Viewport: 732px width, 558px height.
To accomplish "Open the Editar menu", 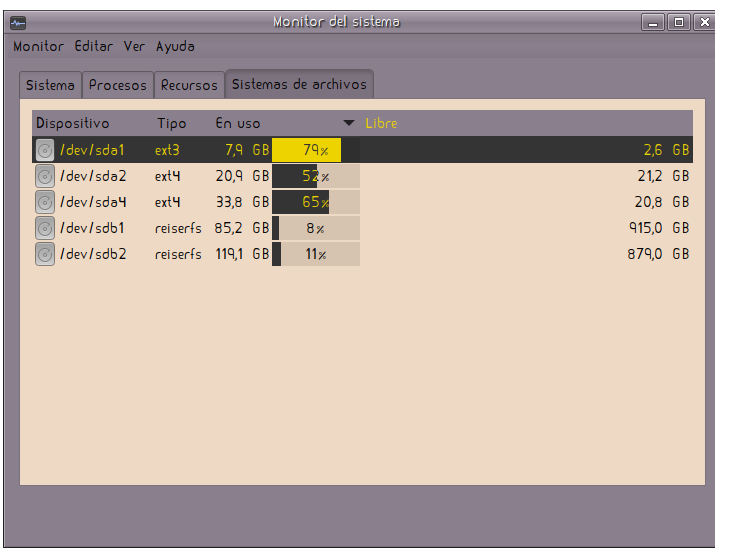I will [x=94, y=46].
